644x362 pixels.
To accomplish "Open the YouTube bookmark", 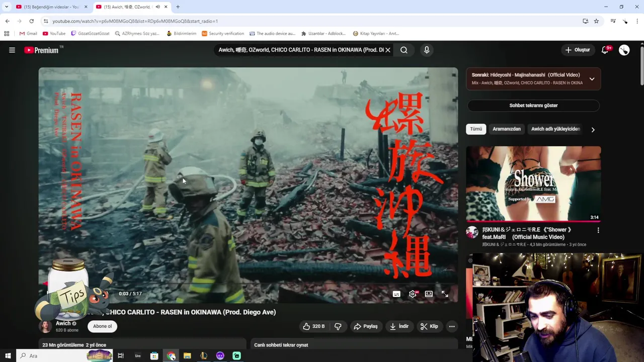I will [x=54, y=34].
